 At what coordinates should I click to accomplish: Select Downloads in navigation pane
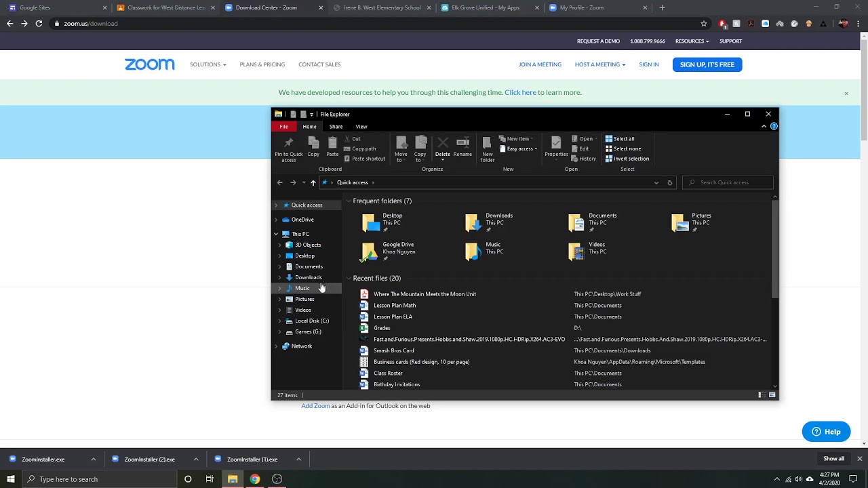pyautogui.click(x=308, y=277)
